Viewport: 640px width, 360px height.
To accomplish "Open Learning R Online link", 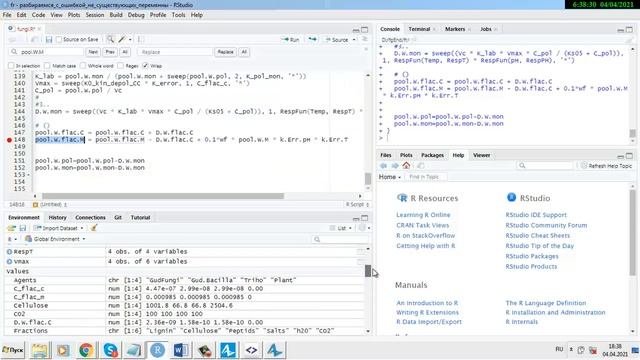I will (423, 215).
